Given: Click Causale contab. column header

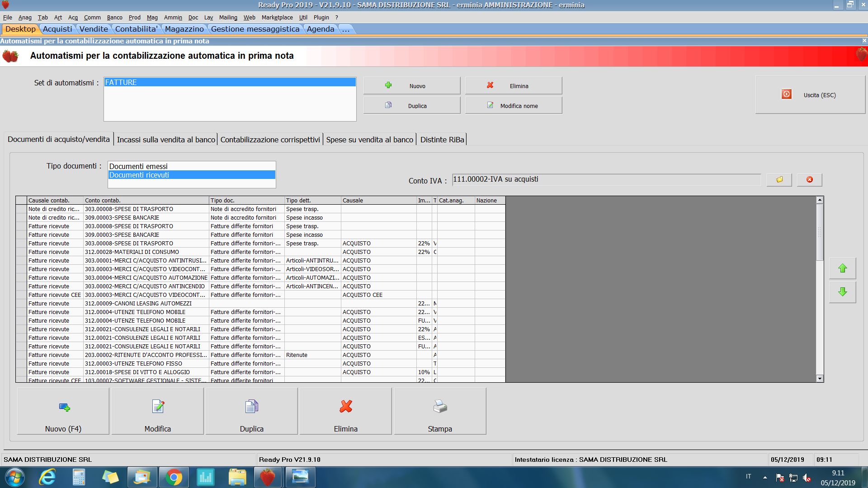Looking at the screenshot, I should [x=55, y=200].
